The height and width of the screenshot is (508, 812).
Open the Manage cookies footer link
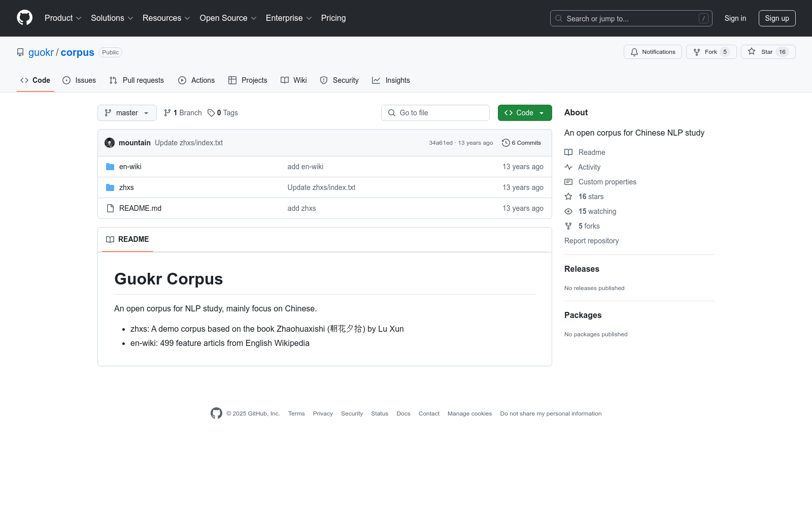coord(469,414)
